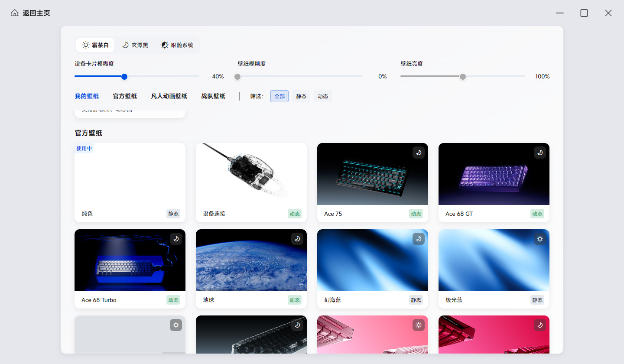
Task: Select the Ace 68 GT wallpaper
Action: (494, 182)
